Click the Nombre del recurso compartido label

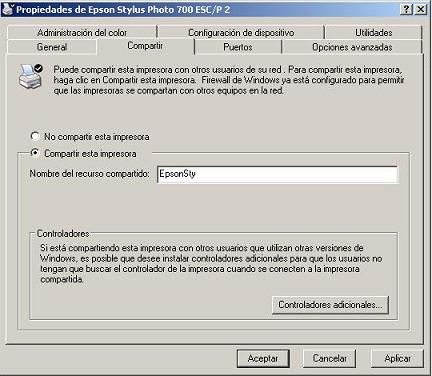click(89, 174)
